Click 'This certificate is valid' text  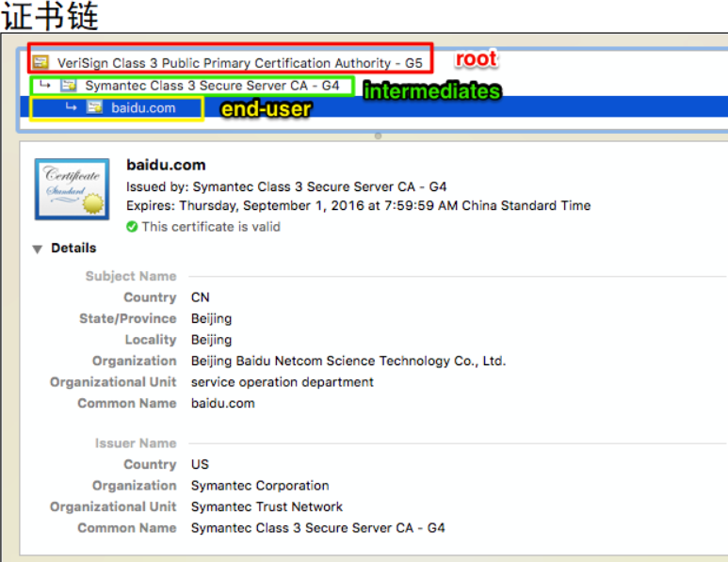click(x=211, y=227)
